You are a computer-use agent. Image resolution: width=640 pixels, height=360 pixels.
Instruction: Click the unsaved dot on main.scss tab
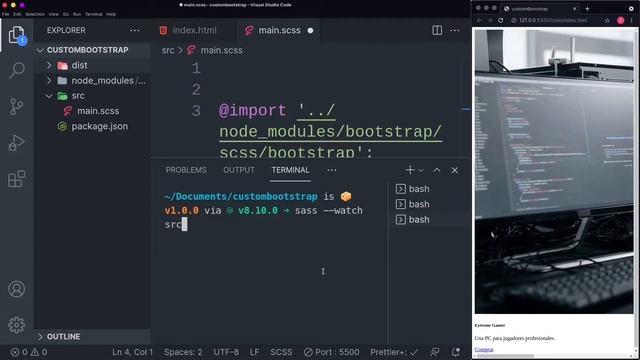point(310,31)
